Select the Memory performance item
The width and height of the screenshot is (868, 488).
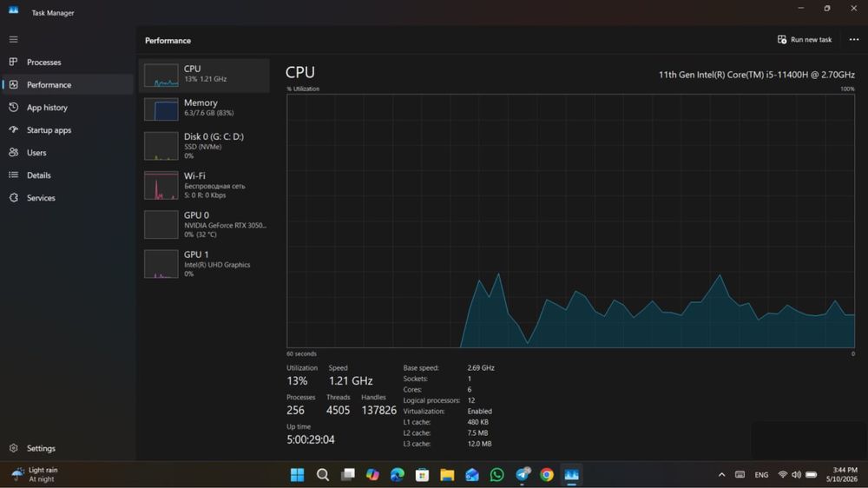[204, 109]
